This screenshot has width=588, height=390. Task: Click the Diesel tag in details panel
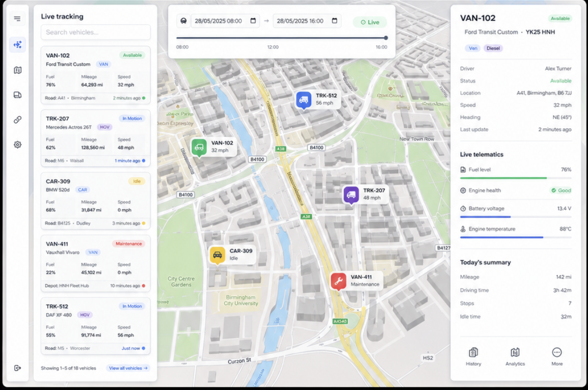pos(493,48)
